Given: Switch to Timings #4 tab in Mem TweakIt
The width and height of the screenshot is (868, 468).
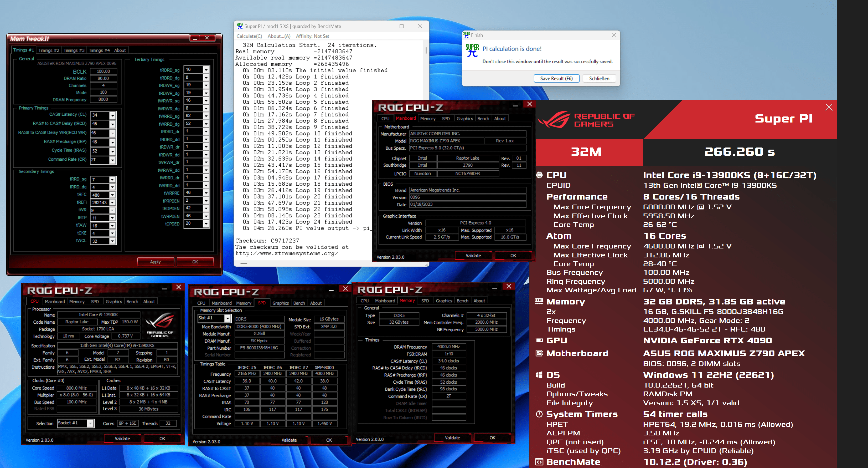Looking at the screenshot, I should coord(99,50).
